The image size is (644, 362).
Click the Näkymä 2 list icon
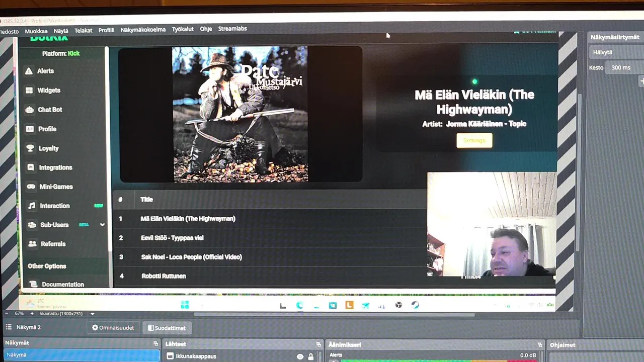pyautogui.click(x=8, y=327)
